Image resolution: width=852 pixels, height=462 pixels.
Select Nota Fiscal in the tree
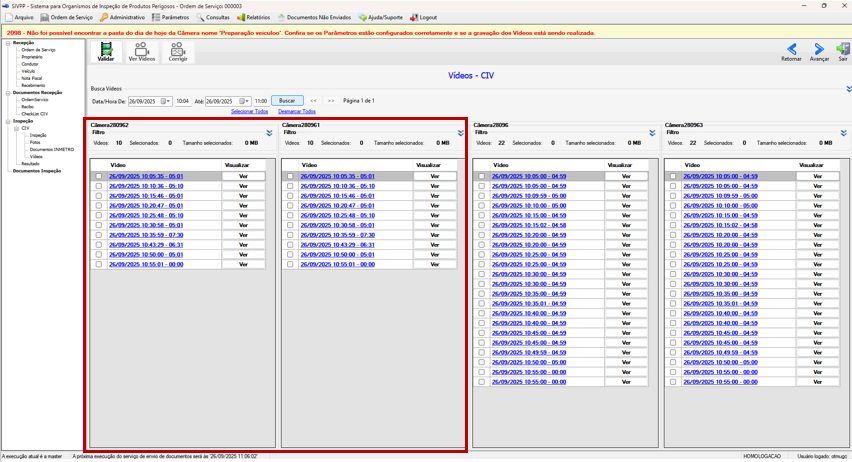[32, 78]
